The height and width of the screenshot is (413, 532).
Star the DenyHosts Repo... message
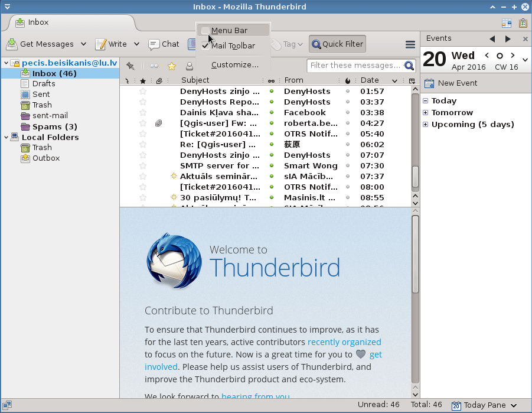(143, 102)
